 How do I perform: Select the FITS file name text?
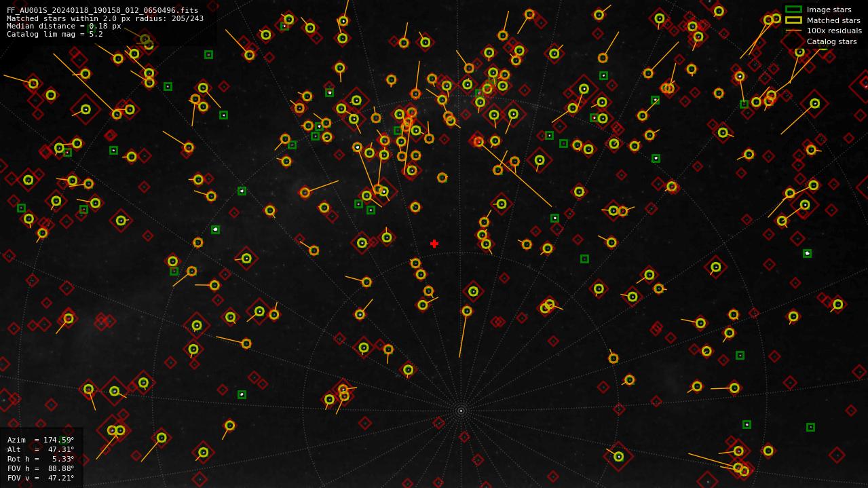102,11
